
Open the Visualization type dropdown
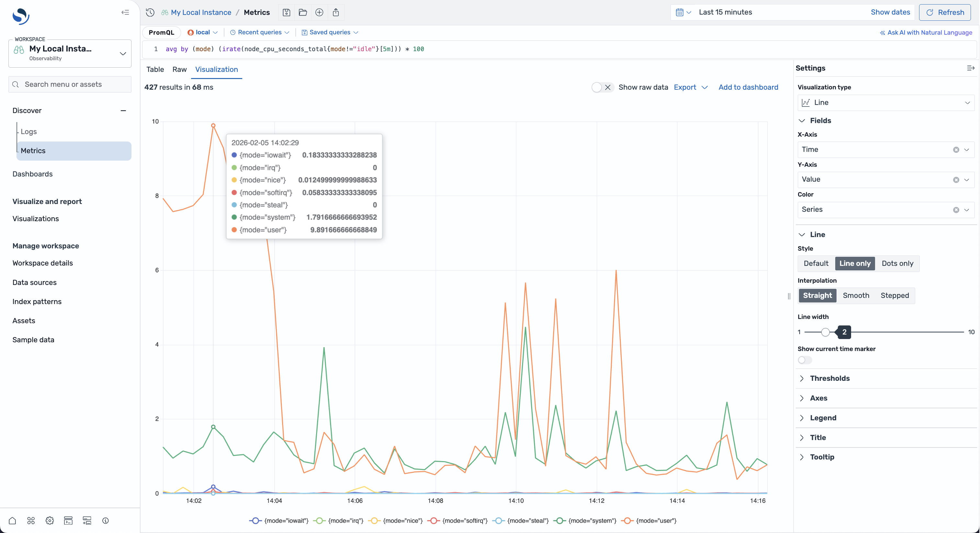coord(885,102)
